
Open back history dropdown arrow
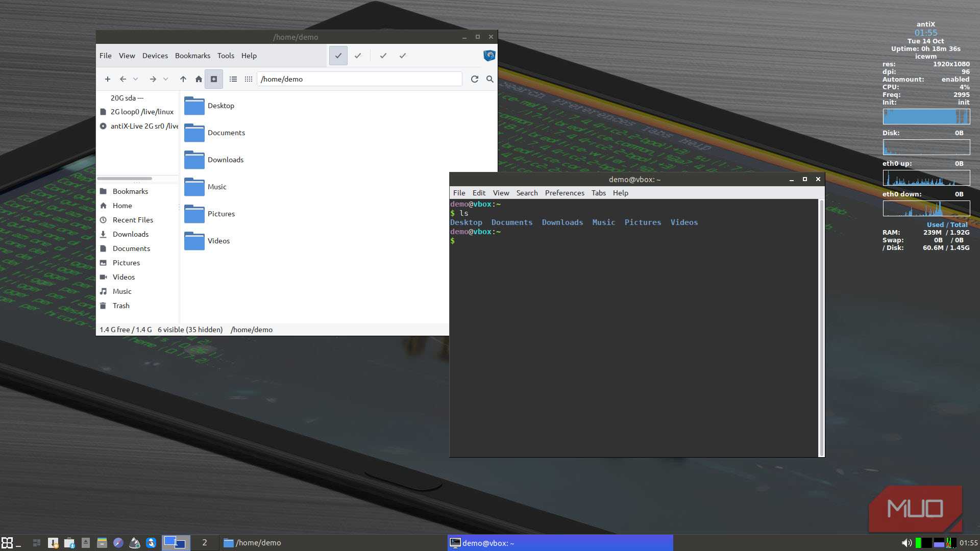[135, 79]
